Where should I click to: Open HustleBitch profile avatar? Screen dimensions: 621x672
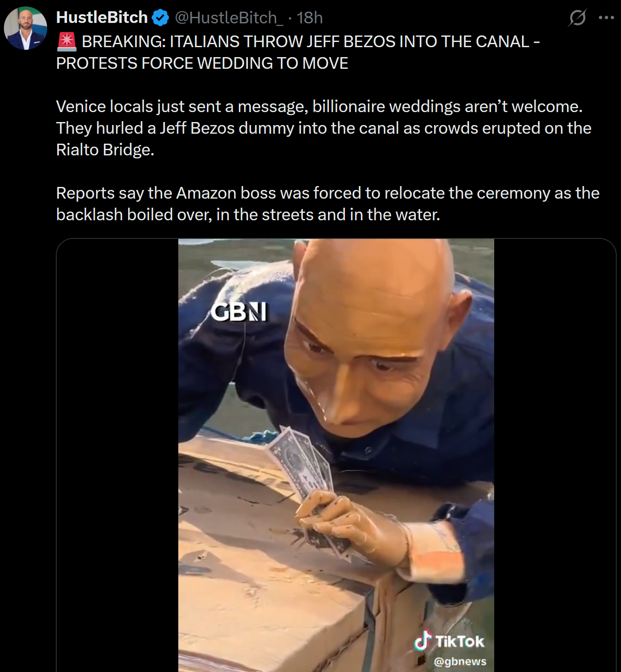[x=26, y=28]
